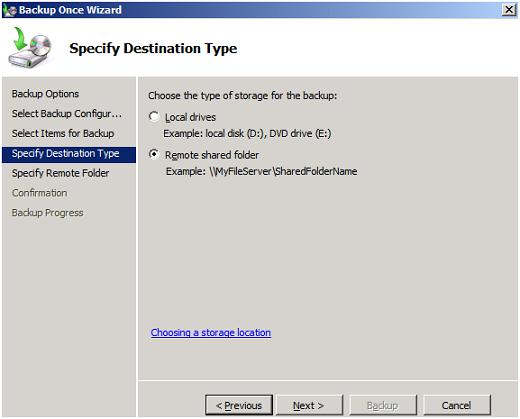Click the Backup Once Wizard title bar text
Viewport: 520px width, 419px height.
(70, 10)
